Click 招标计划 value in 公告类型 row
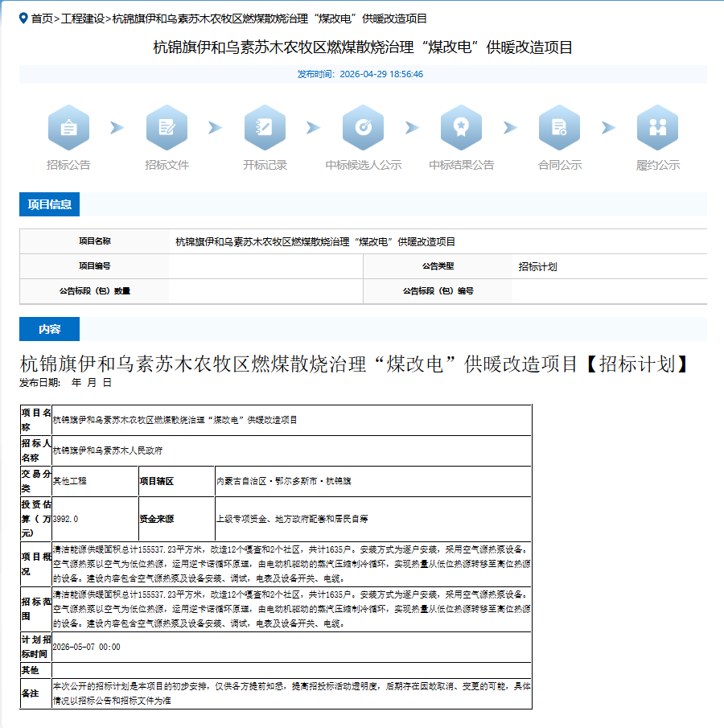Screen dimensions: 724x728 point(538,266)
